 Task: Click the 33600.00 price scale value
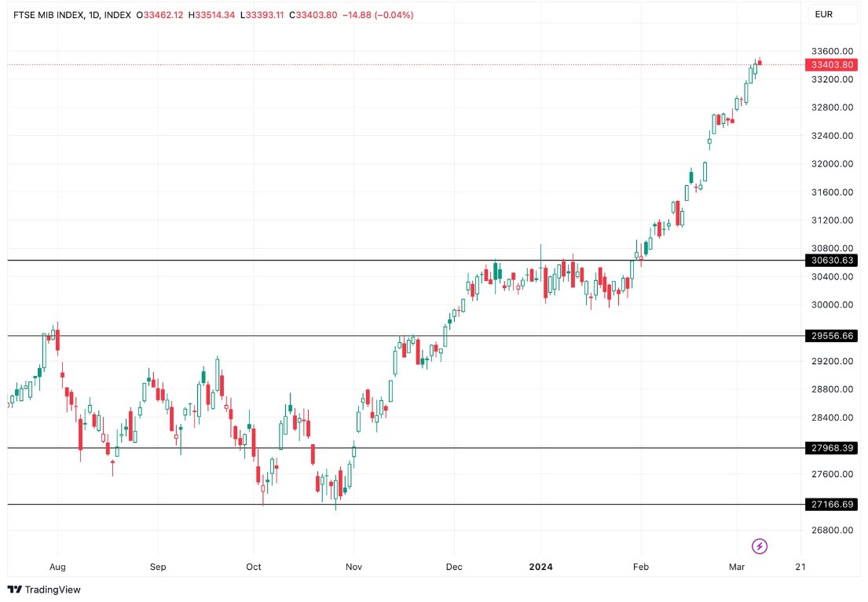[830, 51]
